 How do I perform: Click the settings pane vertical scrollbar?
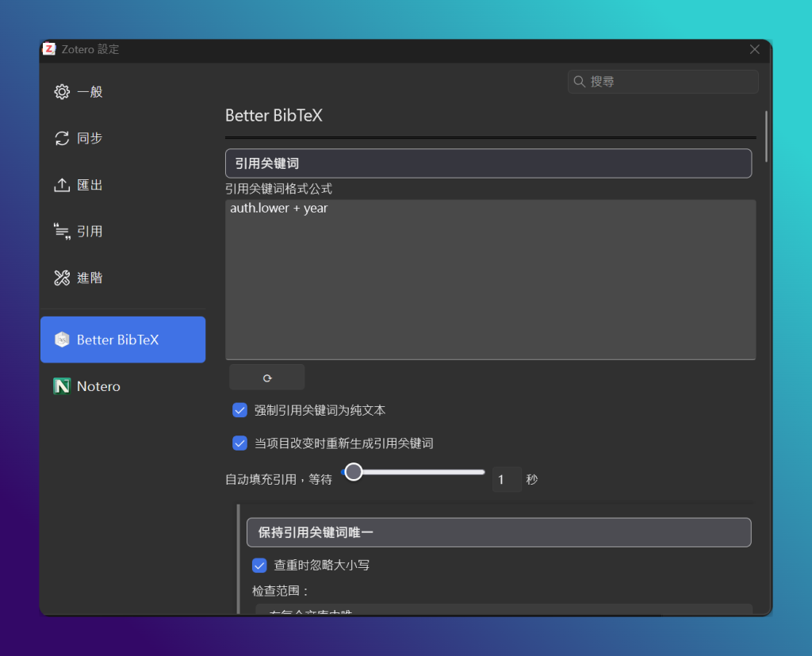(767, 136)
